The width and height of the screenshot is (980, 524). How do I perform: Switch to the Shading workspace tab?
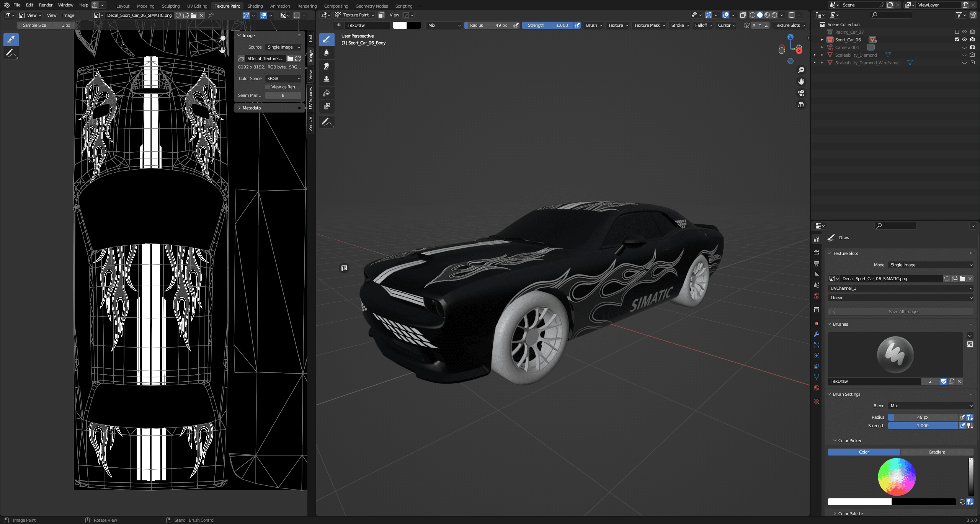click(255, 6)
